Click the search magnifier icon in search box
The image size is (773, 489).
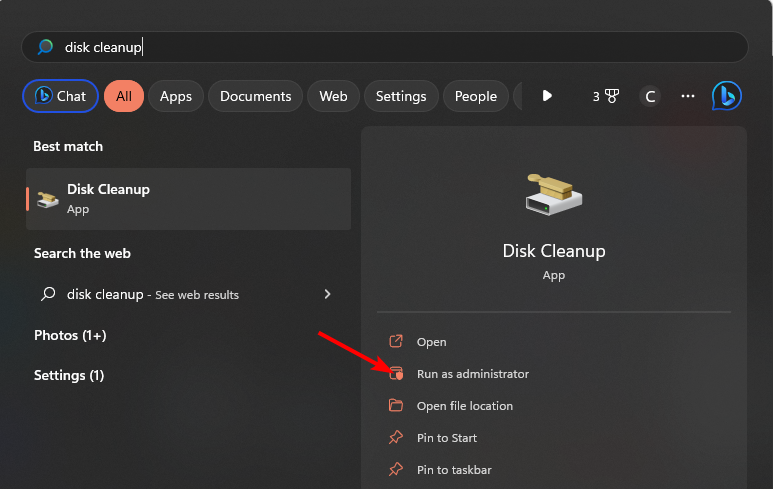pyautogui.click(x=45, y=47)
